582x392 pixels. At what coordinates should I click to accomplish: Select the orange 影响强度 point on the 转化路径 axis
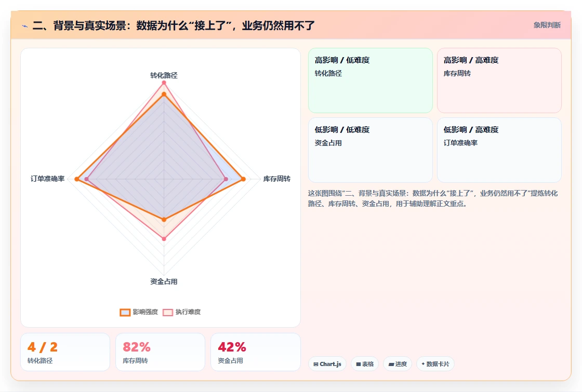coord(164,94)
